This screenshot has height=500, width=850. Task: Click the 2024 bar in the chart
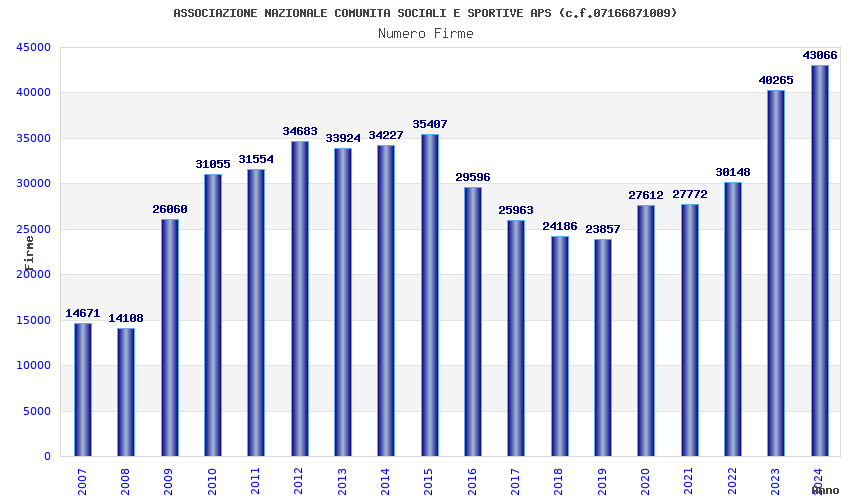[820, 260]
